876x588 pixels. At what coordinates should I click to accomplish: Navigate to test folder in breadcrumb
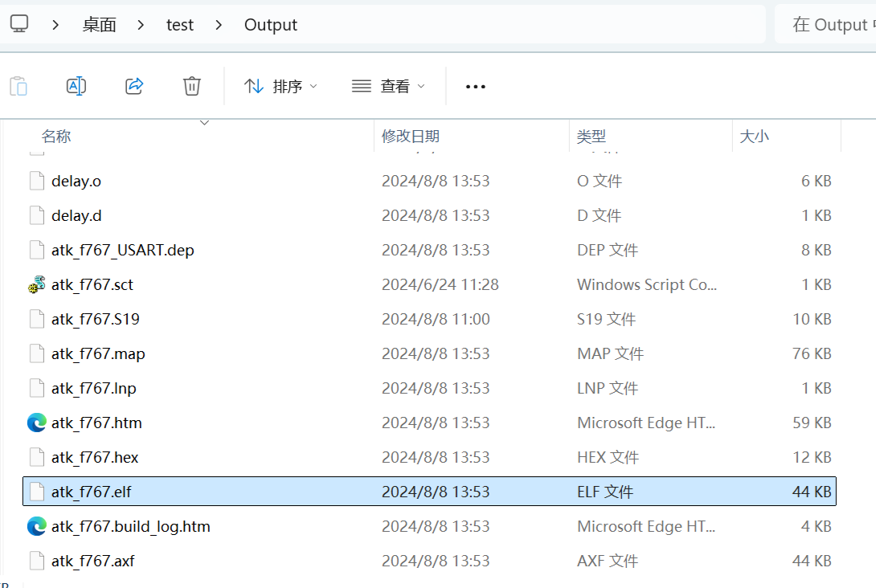180,25
